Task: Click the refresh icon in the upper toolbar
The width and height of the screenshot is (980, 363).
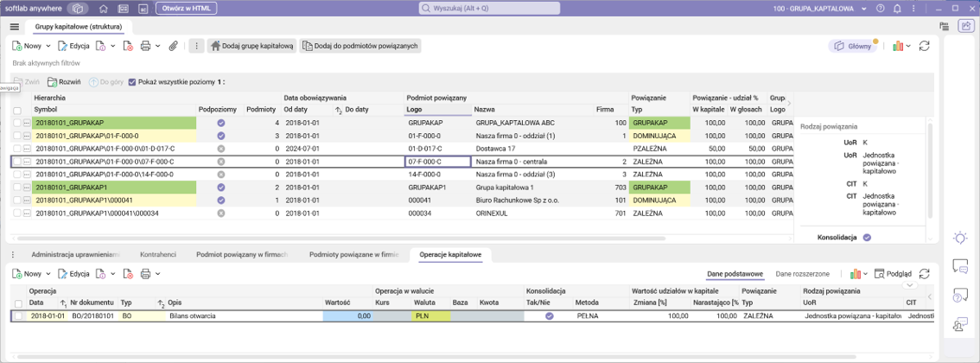Action: point(924,46)
